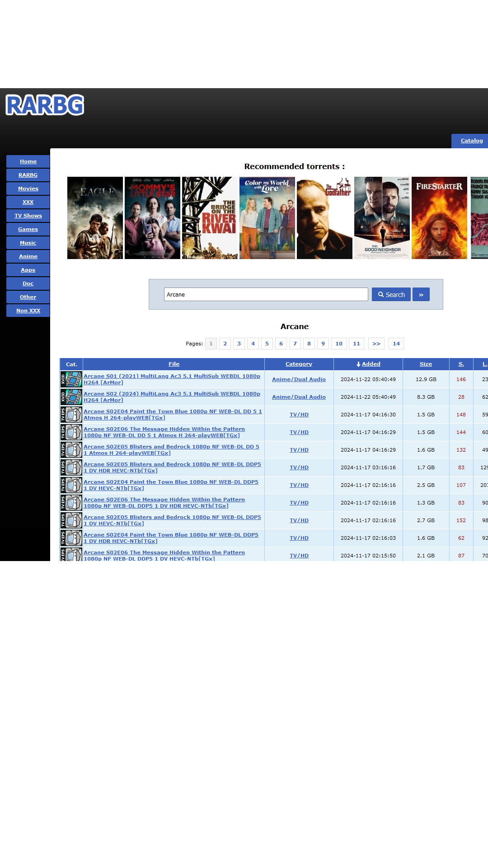Click the Arcane search input field
Screen dimensions: 488x868
point(266,294)
